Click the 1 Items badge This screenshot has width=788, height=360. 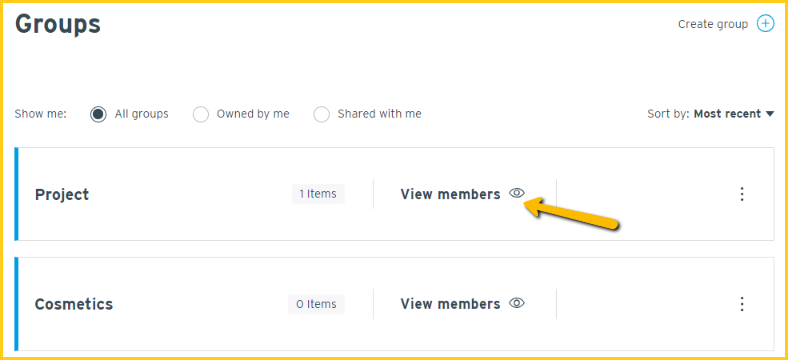coord(318,194)
